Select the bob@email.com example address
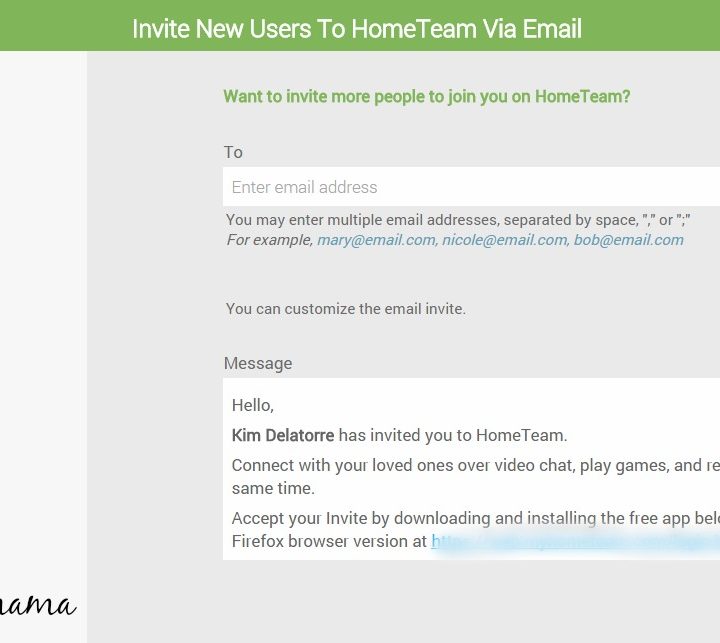Viewport: 720px width, 643px height. (629, 240)
